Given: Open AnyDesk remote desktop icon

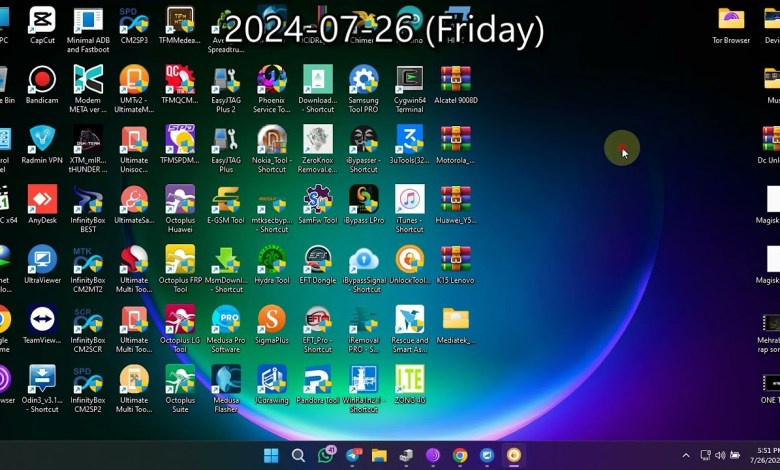Looking at the screenshot, I should tap(42, 199).
